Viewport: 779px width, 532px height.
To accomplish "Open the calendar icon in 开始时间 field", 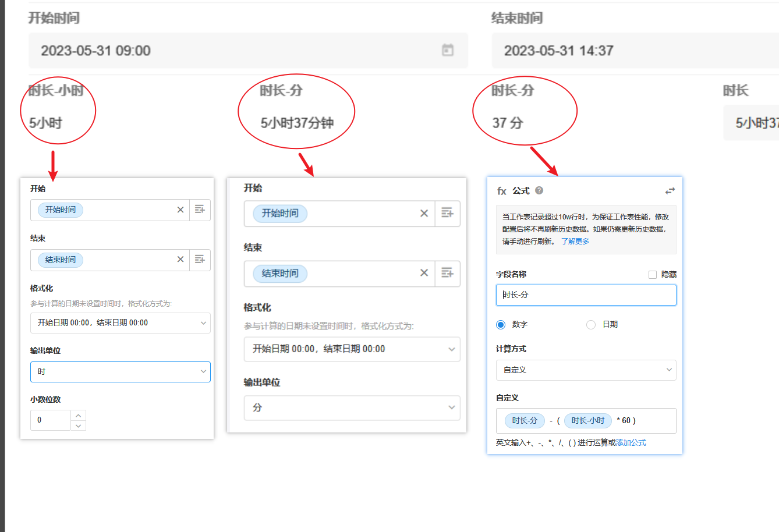I will (447, 50).
